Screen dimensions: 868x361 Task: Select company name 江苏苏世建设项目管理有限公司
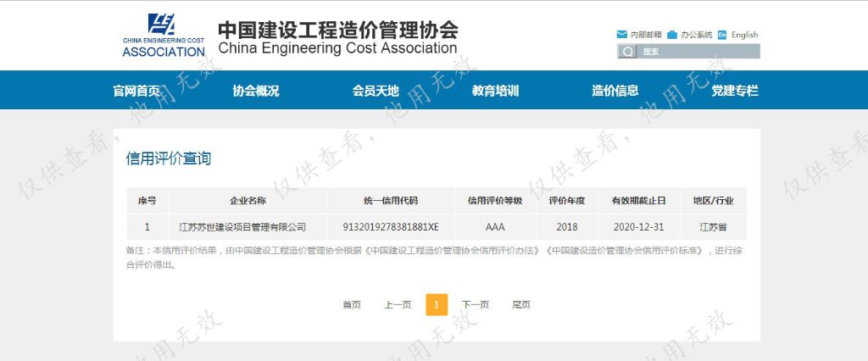pyautogui.click(x=242, y=227)
